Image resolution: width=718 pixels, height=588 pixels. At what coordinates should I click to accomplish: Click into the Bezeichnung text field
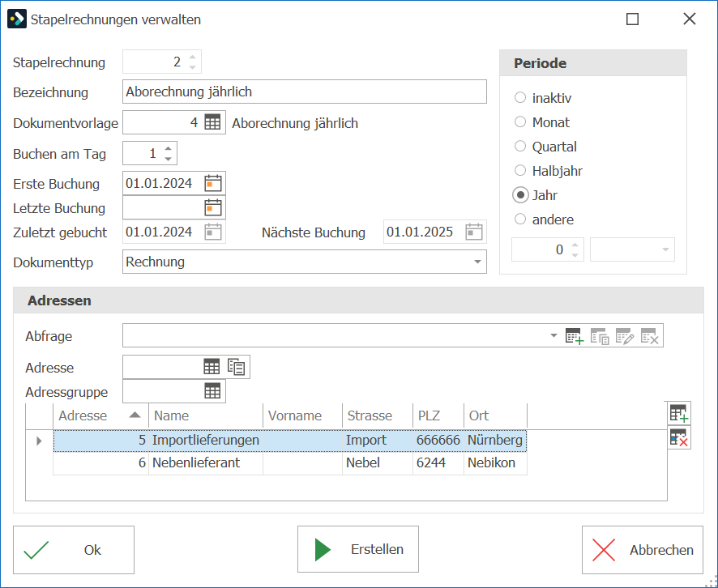click(305, 92)
